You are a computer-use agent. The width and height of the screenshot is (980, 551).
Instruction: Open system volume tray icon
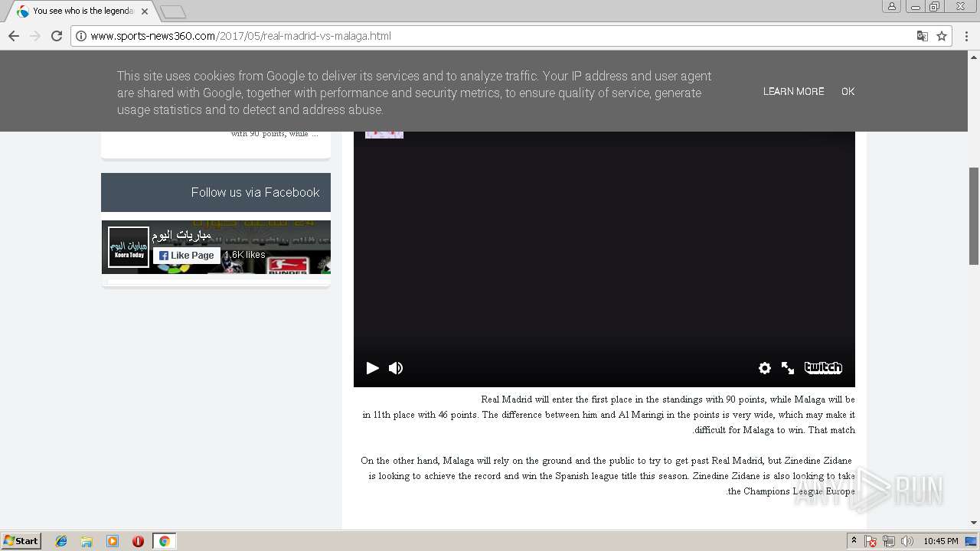[x=907, y=541]
